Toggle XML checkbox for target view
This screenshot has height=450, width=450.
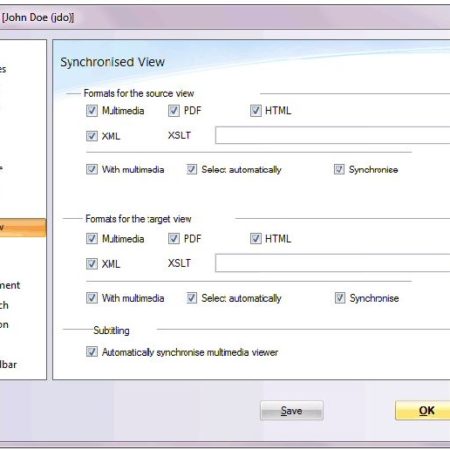coord(92,264)
